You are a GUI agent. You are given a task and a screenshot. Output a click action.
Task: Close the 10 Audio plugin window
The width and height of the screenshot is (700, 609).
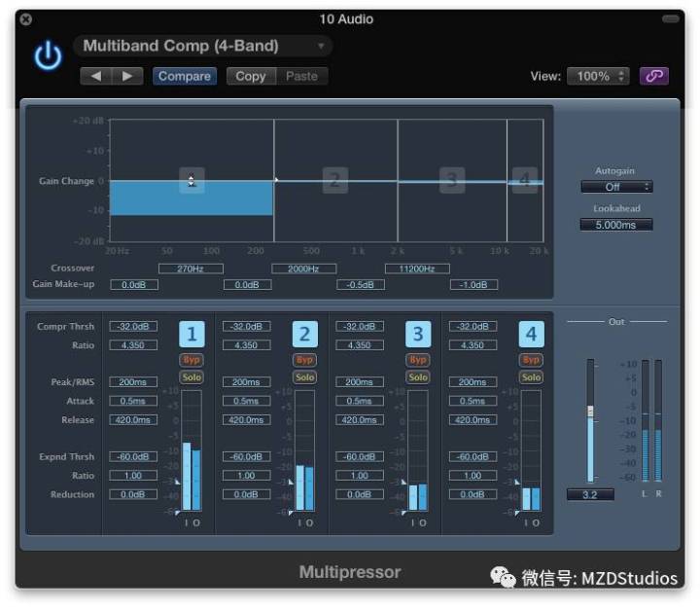click(26, 19)
